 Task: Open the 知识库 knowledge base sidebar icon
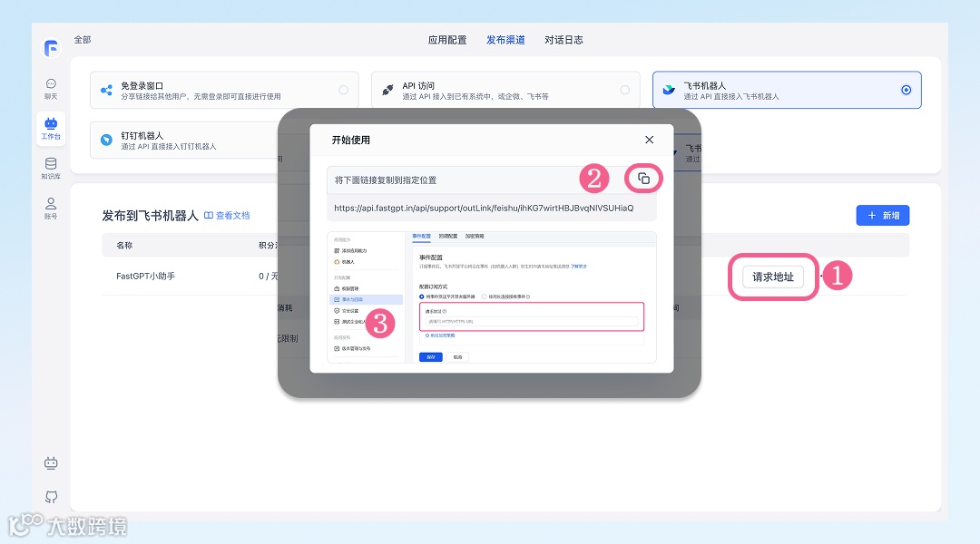point(51,169)
